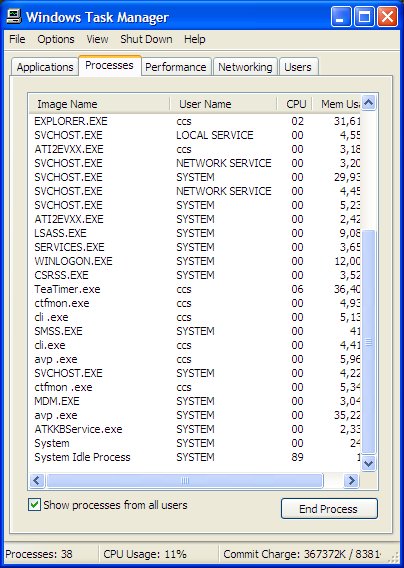The height and width of the screenshot is (568, 404).
Task: Select the System Idle Process row
Action: (195, 457)
